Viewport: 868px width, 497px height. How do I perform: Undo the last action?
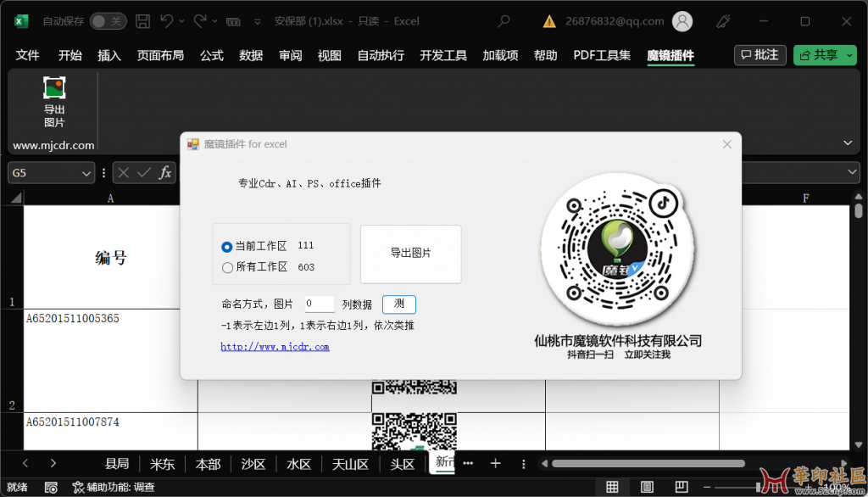click(167, 21)
